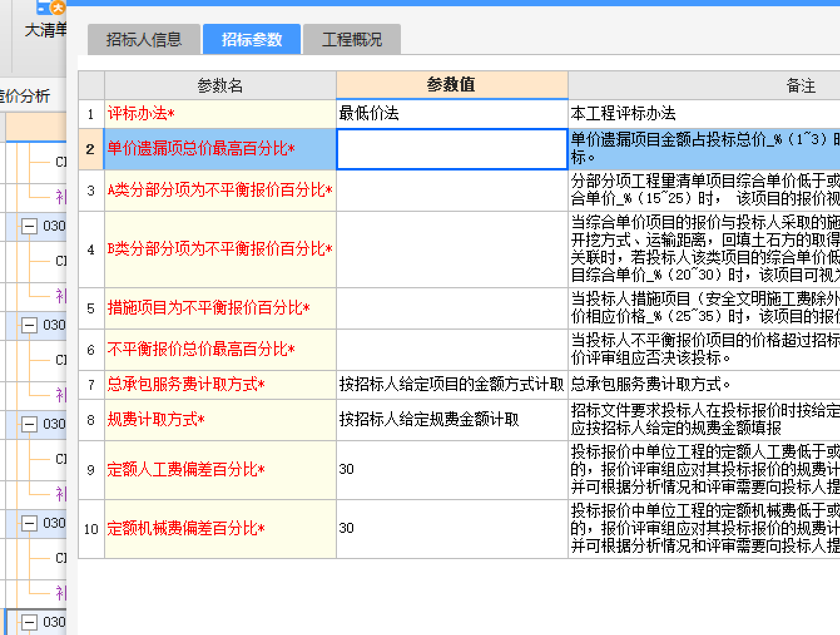The width and height of the screenshot is (840, 635).
Task: Collapse the second 030 tree node
Action: 29,325
